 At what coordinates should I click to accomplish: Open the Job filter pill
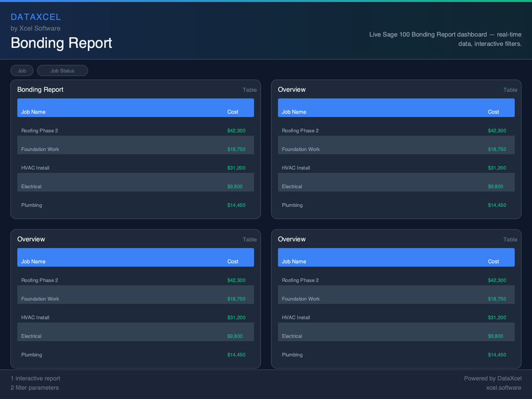pos(22,71)
